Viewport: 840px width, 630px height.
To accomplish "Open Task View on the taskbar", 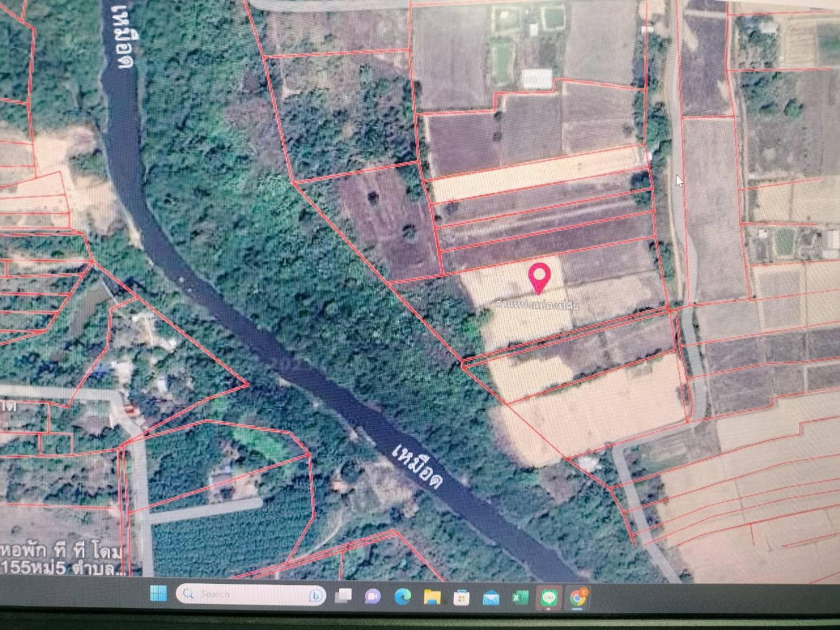I will pos(344,595).
